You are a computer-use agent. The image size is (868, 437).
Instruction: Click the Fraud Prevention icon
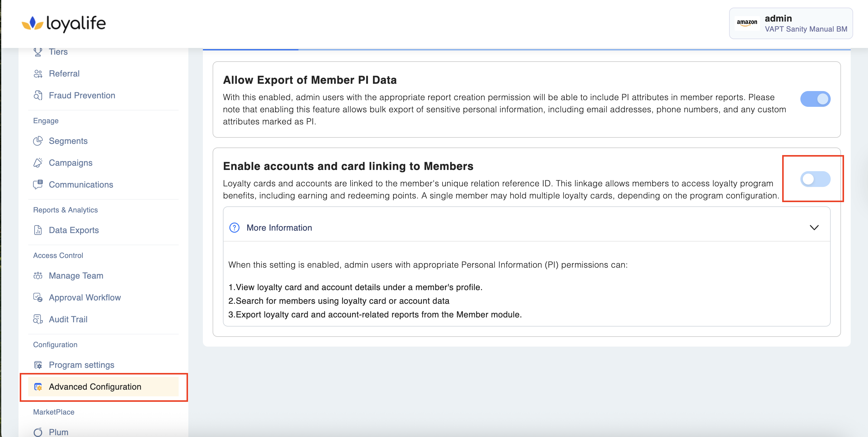pyautogui.click(x=38, y=95)
